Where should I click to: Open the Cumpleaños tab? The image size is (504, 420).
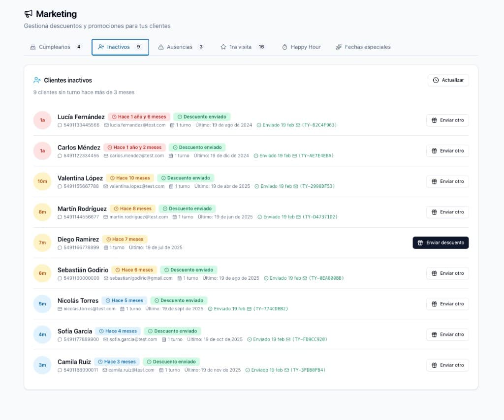55,47
